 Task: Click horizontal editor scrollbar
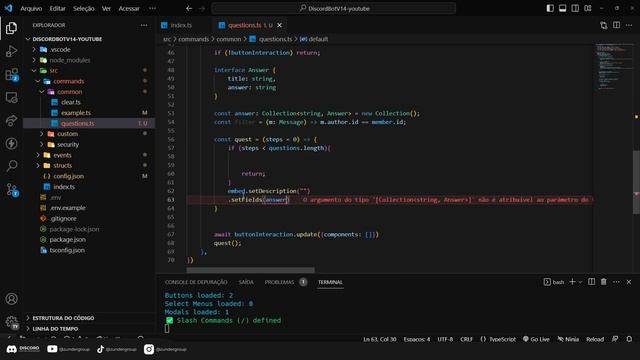tap(251, 270)
